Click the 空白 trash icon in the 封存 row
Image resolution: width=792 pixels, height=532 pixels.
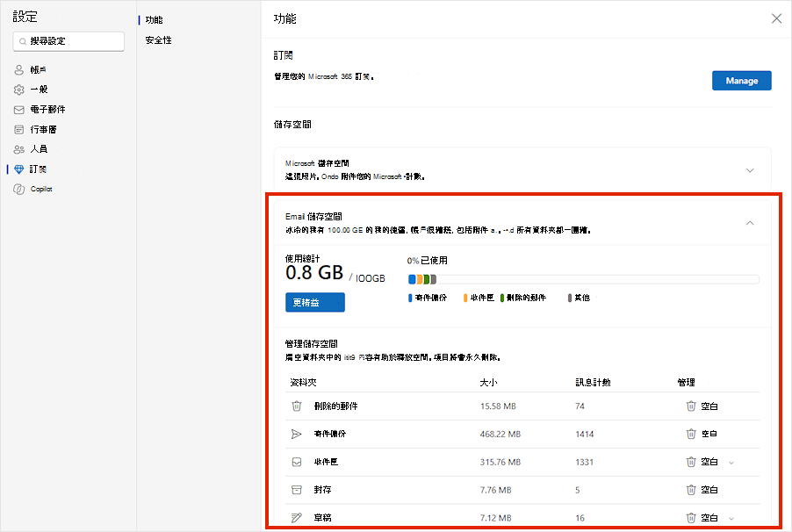click(x=691, y=489)
